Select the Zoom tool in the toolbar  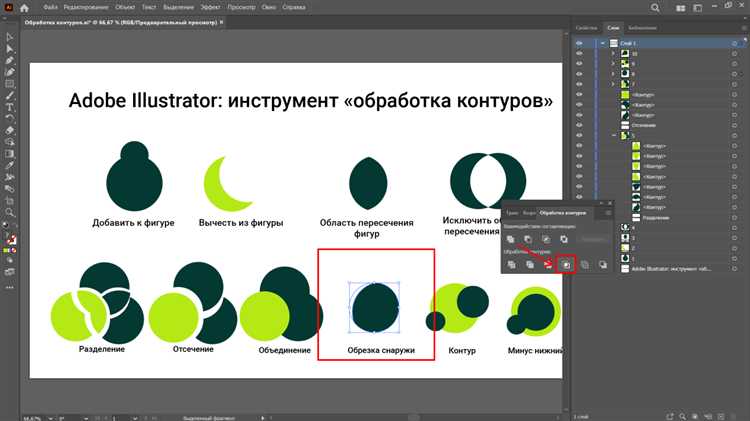[9, 213]
